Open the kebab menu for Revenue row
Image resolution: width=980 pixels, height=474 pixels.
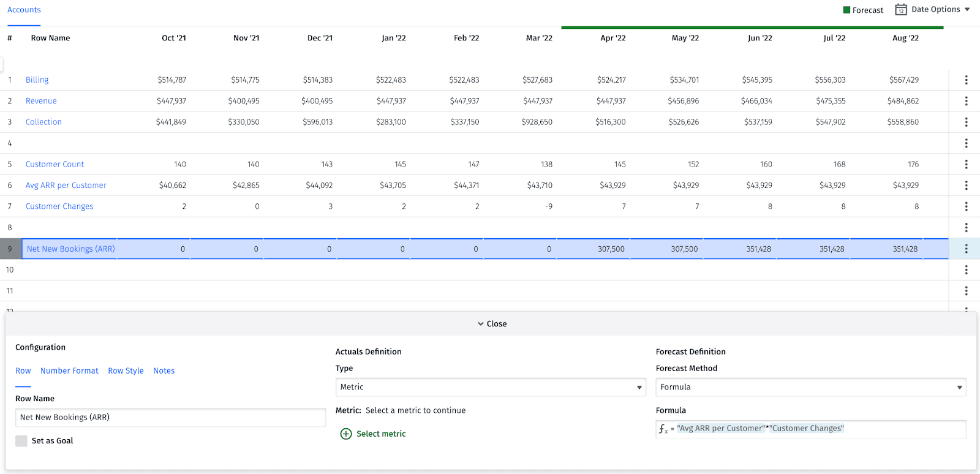pyautogui.click(x=966, y=101)
